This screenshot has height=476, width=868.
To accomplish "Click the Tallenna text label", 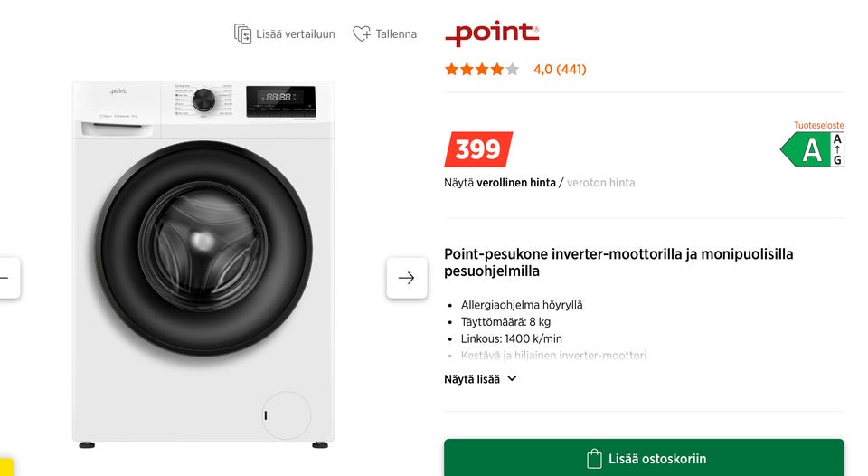I will (x=396, y=34).
